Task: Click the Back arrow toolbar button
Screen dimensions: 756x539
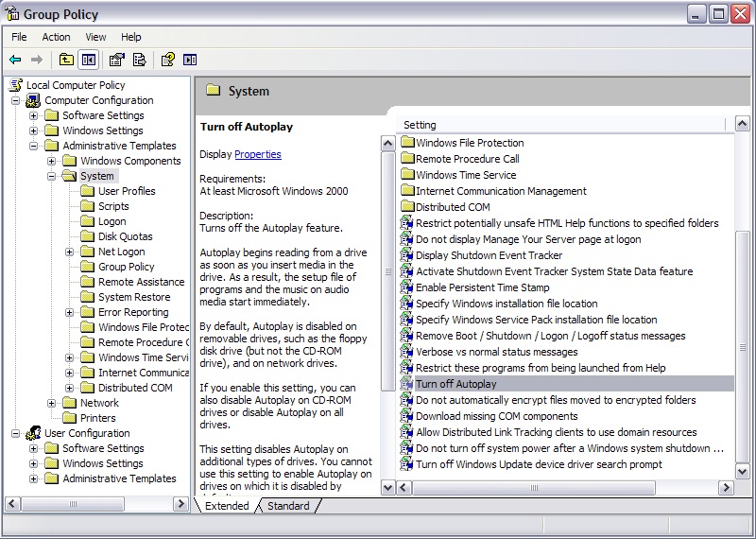Action: (x=16, y=60)
